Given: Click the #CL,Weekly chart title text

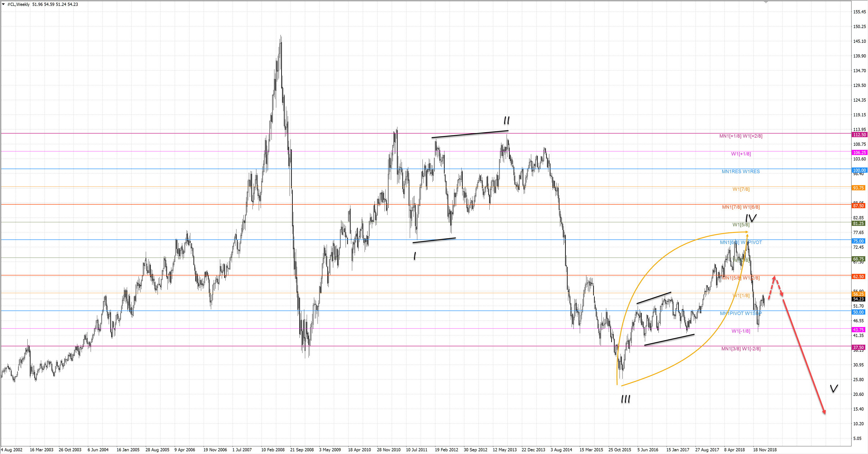Looking at the screenshot, I should click(19, 4).
